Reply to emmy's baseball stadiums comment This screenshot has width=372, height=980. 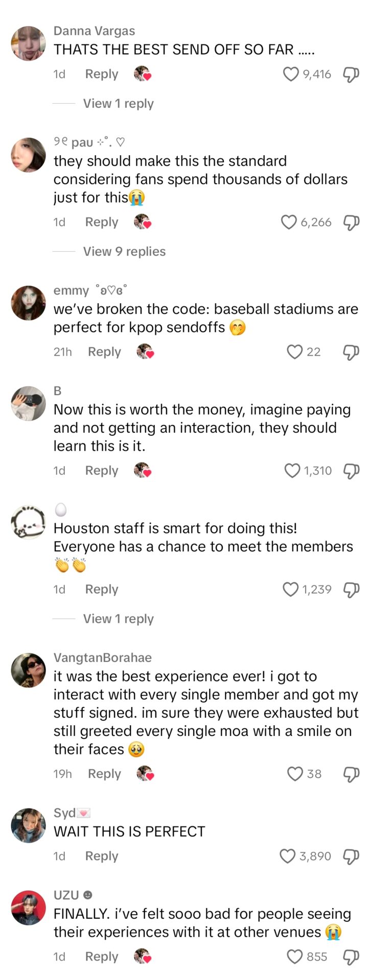tap(104, 352)
